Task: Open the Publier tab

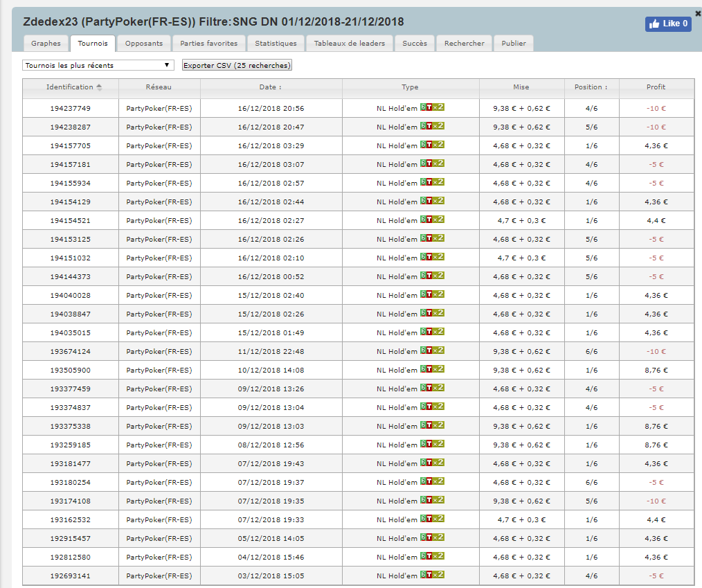Action: click(x=514, y=44)
